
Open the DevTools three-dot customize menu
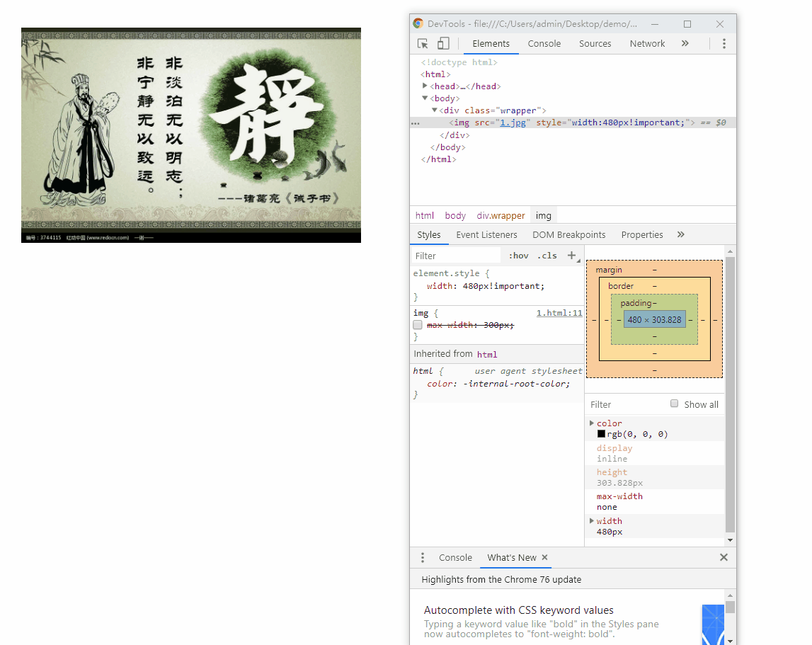[724, 44]
